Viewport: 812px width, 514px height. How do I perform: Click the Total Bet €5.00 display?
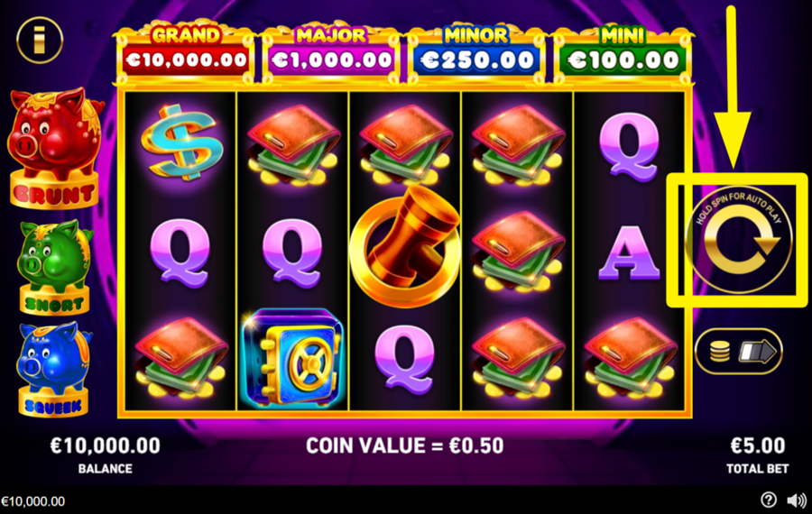[758, 455]
